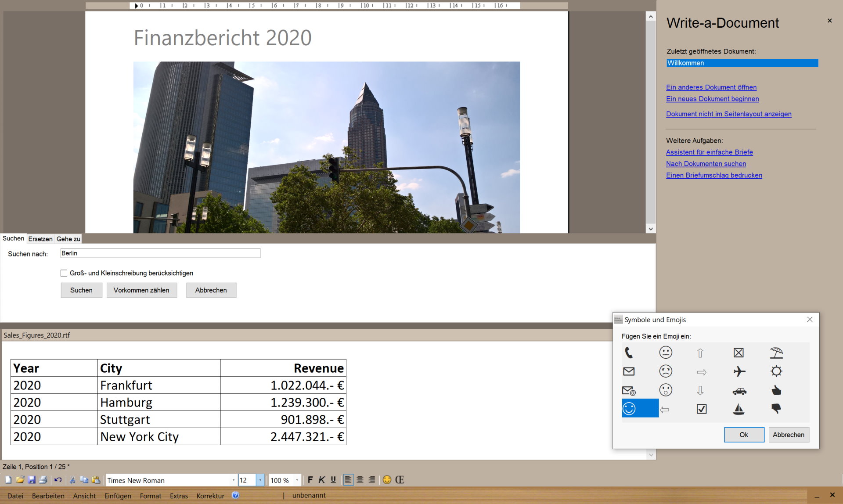Toggle bold formatting

click(310, 479)
